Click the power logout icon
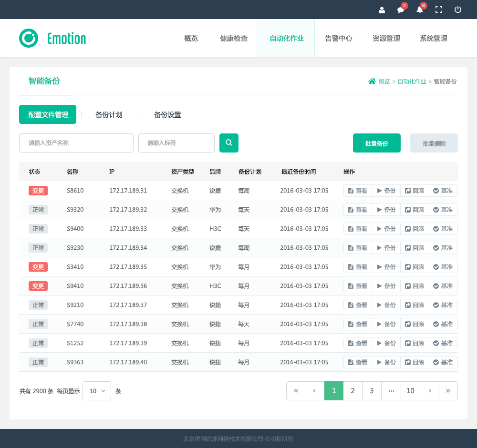The image size is (477, 448). coord(458,10)
